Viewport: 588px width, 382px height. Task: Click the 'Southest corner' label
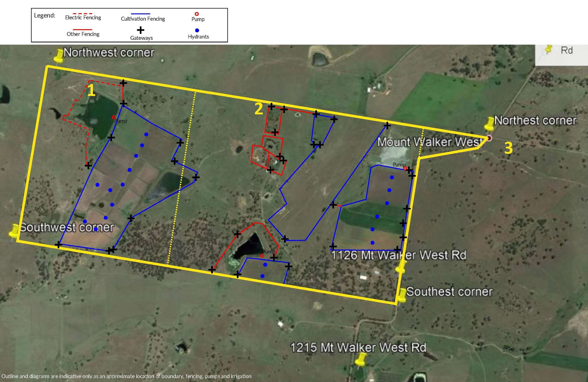[x=449, y=292]
